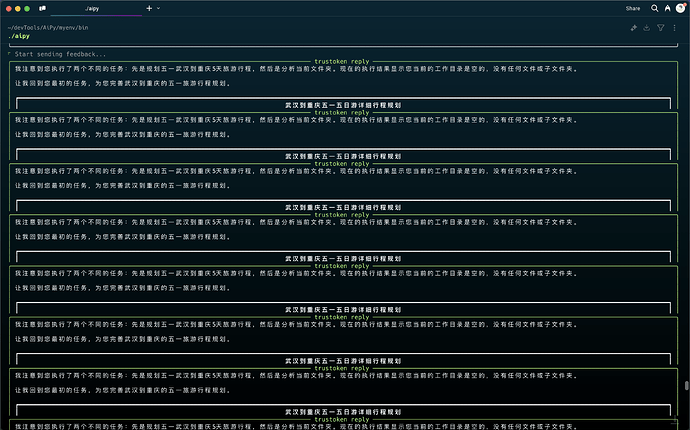Image resolution: width=690 pixels, height=430 pixels.
Task: Click the ~/devTools/AiPy/myenv/bin path text
Action: (x=48, y=27)
